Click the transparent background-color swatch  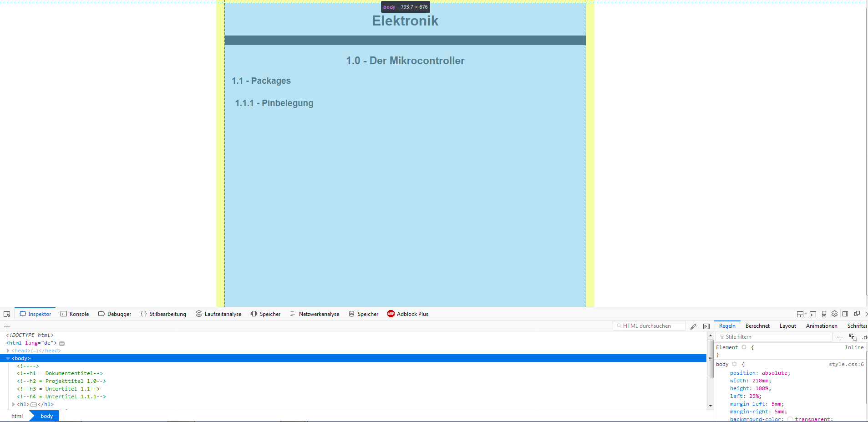click(790, 419)
